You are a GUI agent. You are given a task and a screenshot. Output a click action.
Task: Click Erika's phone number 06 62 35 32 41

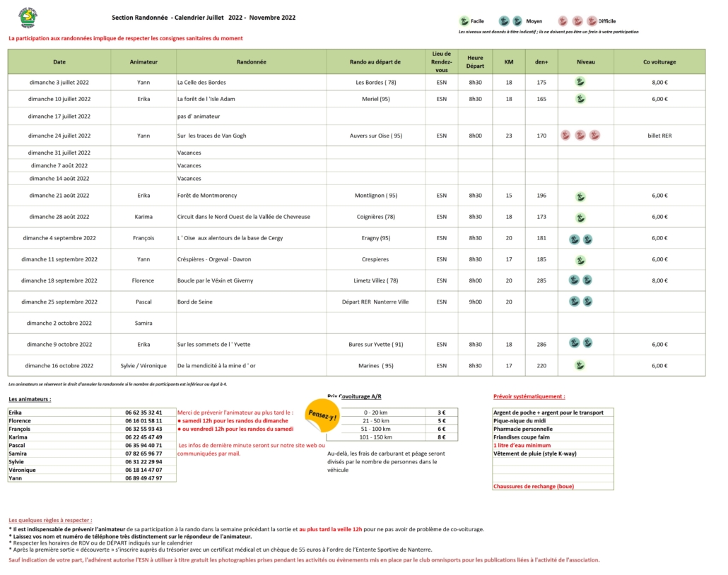point(143,413)
